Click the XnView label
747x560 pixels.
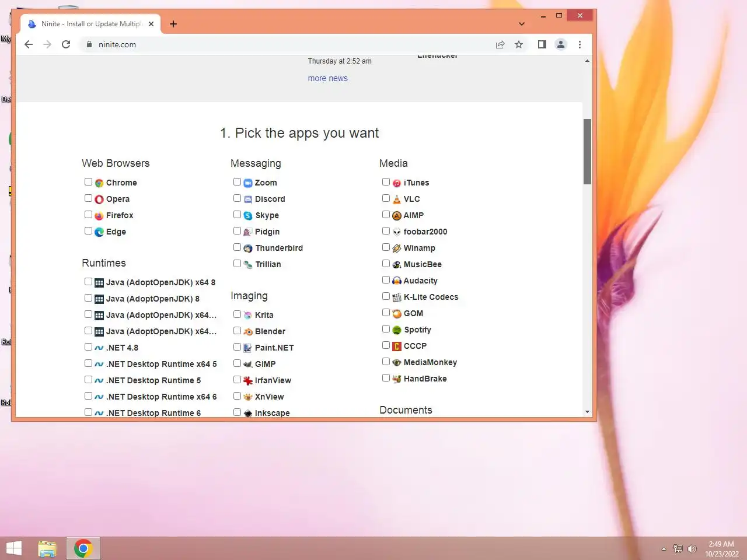pos(269,397)
